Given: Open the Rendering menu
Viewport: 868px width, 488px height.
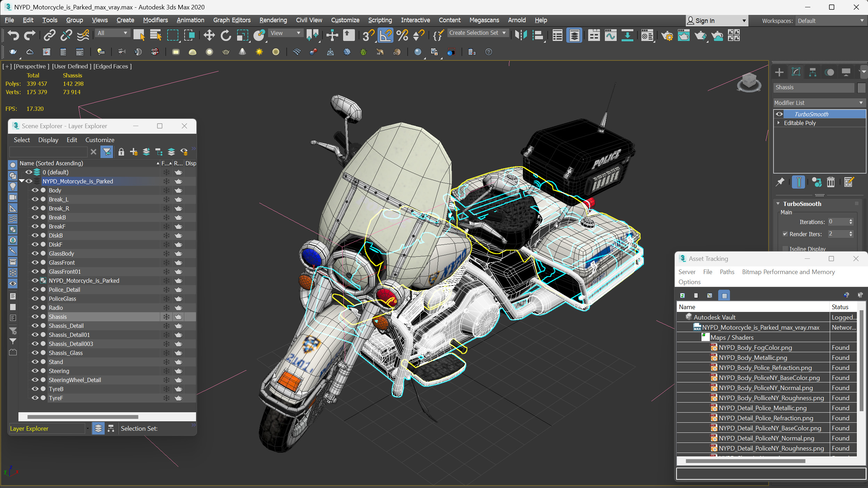Looking at the screenshot, I should click(273, 20).
